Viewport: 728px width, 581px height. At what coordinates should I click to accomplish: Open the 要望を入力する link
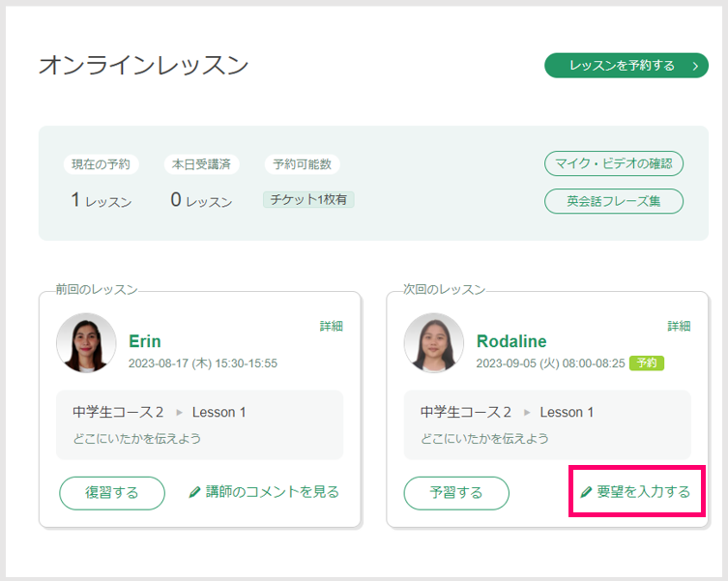point(635,492)
